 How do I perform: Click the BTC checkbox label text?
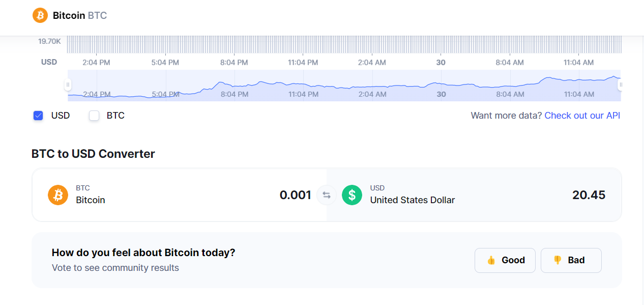115,116
